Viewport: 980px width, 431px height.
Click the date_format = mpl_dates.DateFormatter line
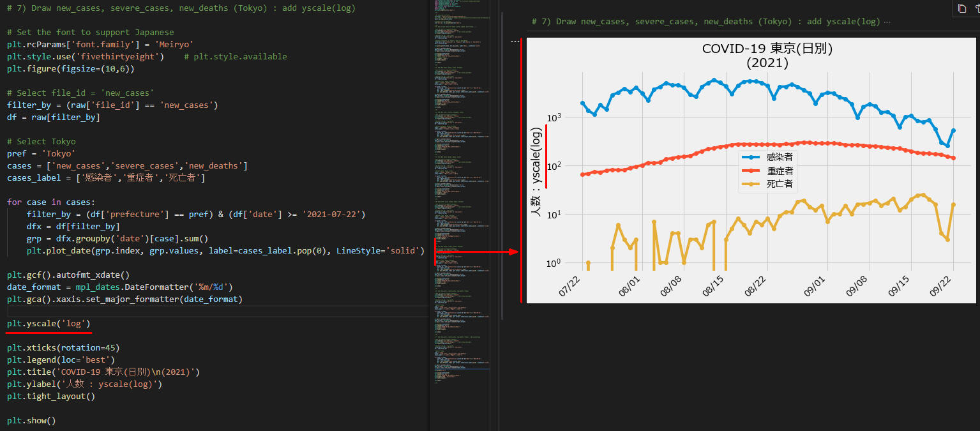[120, 287]
